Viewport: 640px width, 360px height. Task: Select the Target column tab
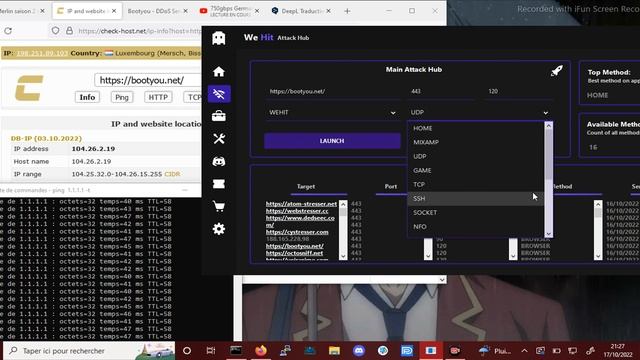(x=306, y=187)
